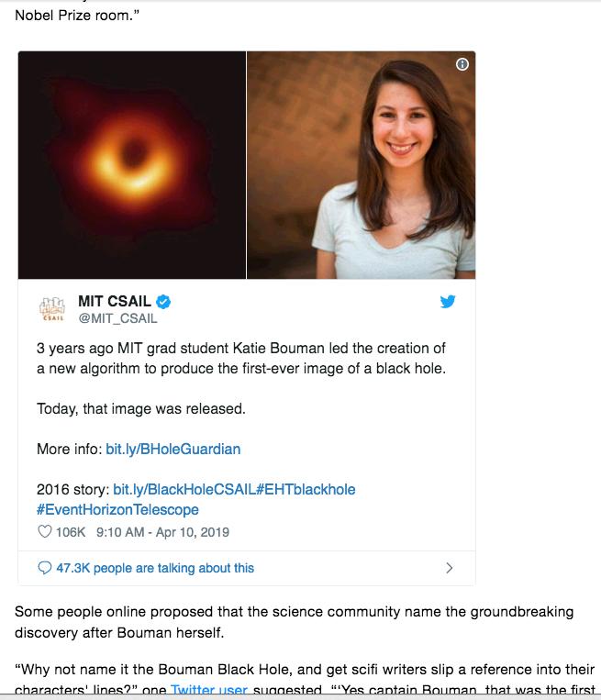Image resolution: width=601 pixels, height=700 pixels.
Task: Click the Twitter bird logo
Action: tap(448, 301)
